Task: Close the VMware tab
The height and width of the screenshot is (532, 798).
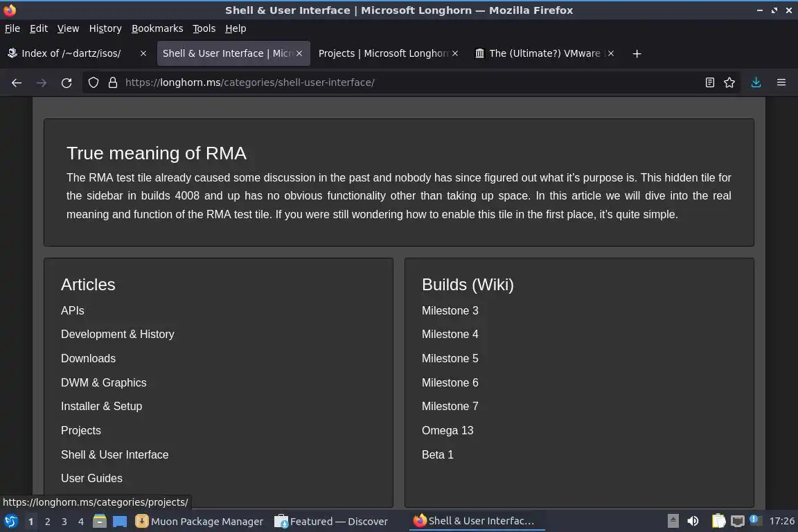Action: coord(611,53)
